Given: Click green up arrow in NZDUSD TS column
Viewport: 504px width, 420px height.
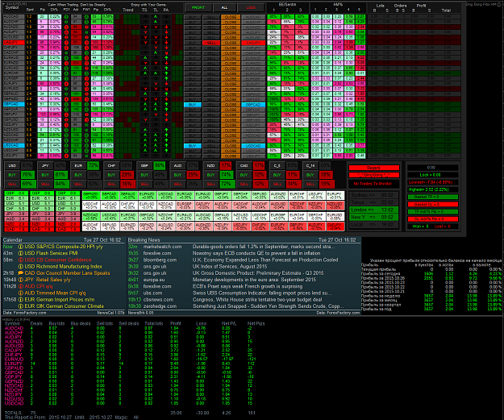Looking at the screenshot, I should (x=145, y=130).
